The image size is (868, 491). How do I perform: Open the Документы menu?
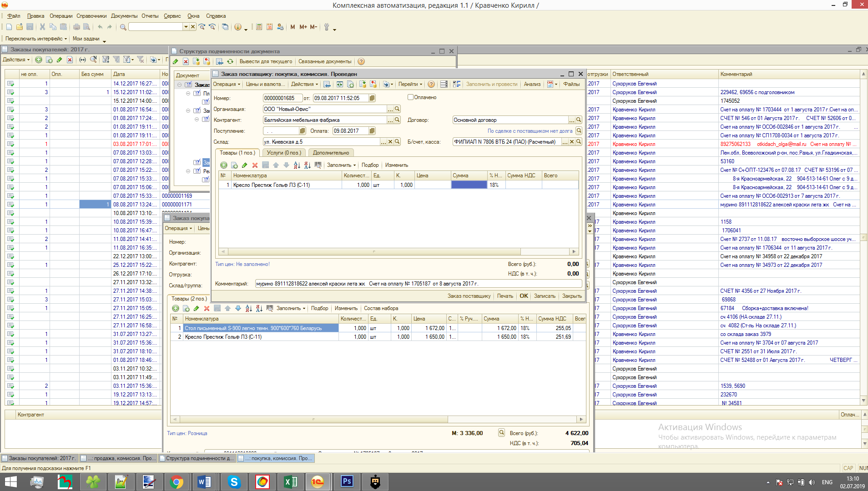pyautogui.click(x=124, y=16)
